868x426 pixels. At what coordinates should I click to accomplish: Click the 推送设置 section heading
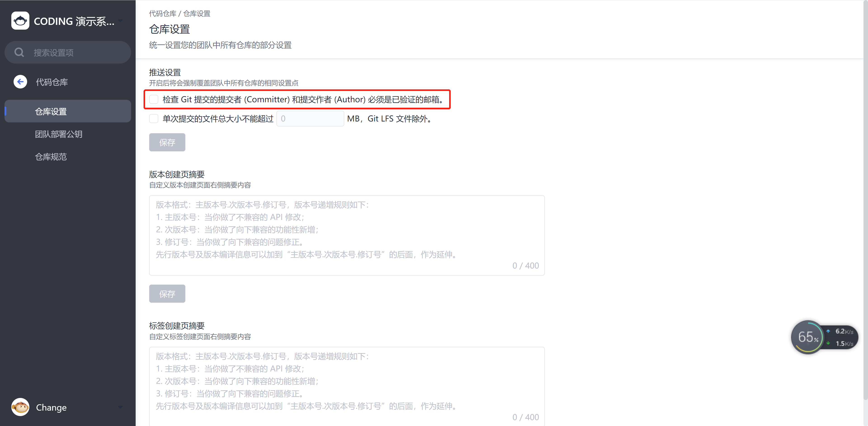point(165,72)
